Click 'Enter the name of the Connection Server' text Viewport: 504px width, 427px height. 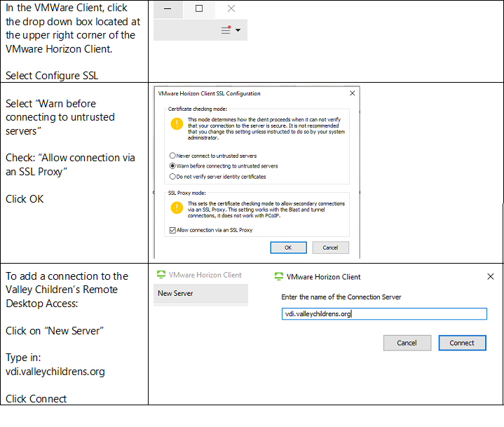pyautogui.click(x=341, y=297)
